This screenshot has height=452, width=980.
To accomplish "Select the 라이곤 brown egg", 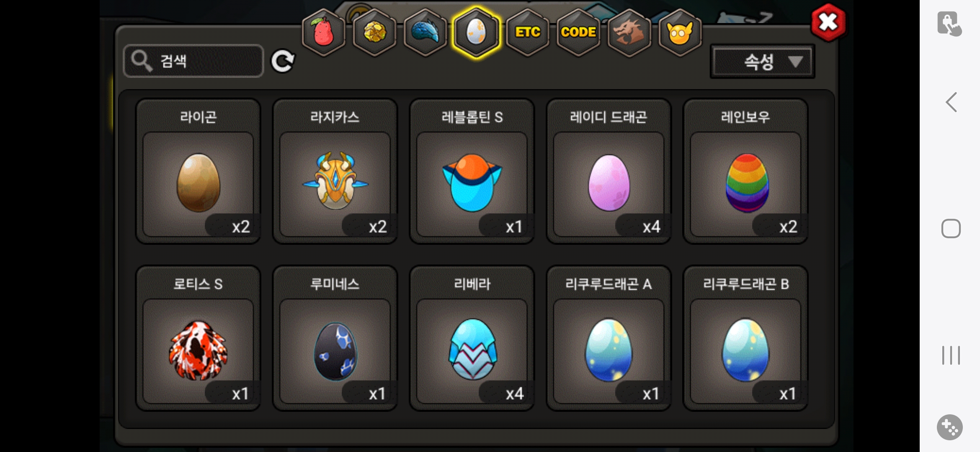I will pos(198,171).
